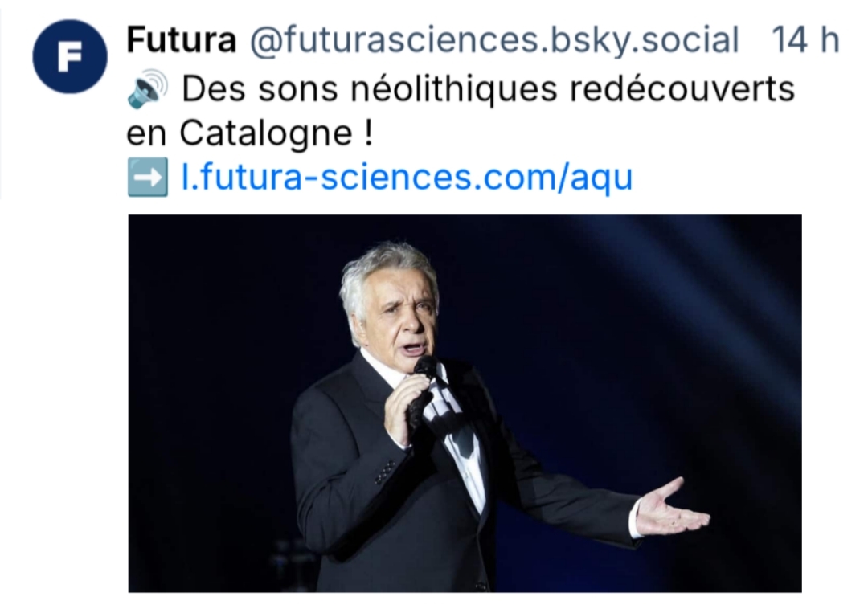
Task: Click the blue right-arrow emoji
Action: click(147, 178)
